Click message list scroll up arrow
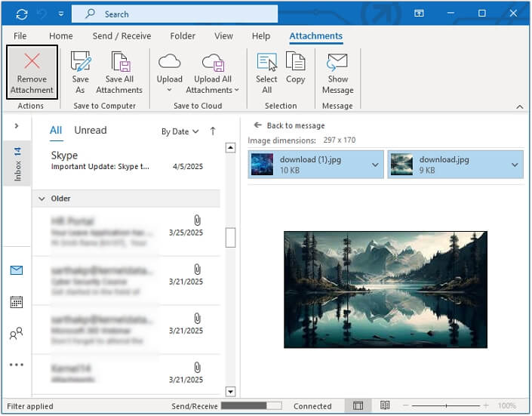Image resolution: width=532 pixels, height=416 pixels. [x=230, y=148]
